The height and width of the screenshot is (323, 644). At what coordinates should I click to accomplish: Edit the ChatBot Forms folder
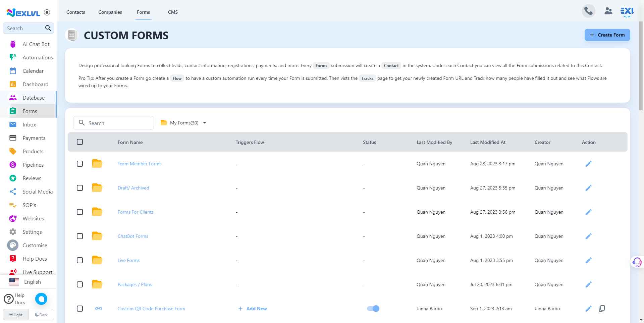(588, 236)
